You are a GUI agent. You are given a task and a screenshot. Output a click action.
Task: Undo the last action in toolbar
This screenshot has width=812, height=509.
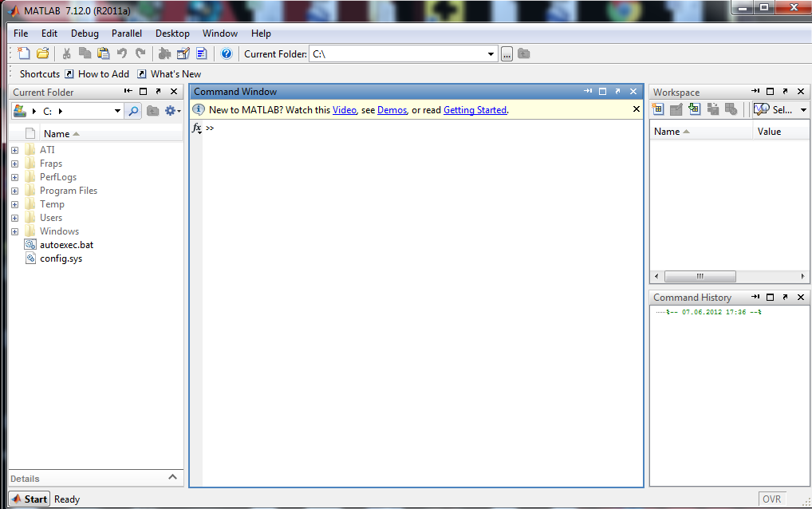tap(122, 53)
